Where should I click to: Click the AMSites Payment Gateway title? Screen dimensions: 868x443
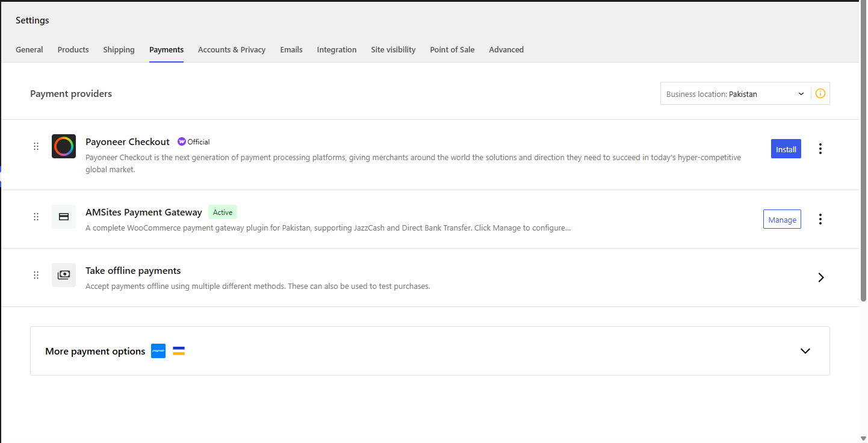click(144, 212)
